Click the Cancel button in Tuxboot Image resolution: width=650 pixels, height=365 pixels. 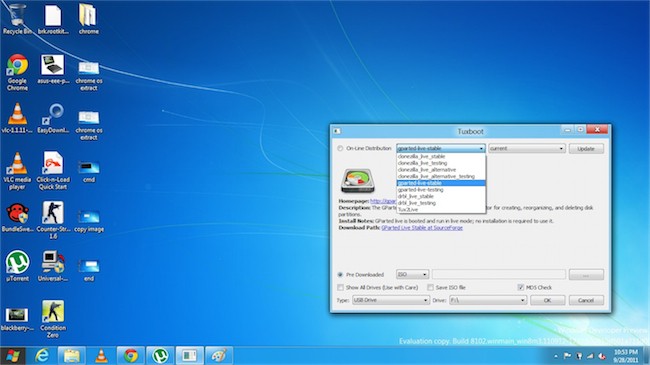point(586,300)
